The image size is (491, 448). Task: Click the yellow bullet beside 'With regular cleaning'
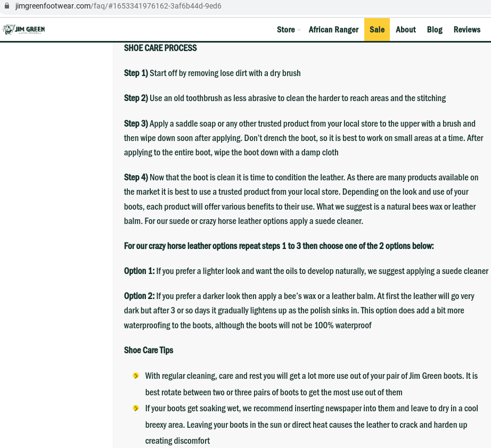pyautogui.click(x=136, y=376)
